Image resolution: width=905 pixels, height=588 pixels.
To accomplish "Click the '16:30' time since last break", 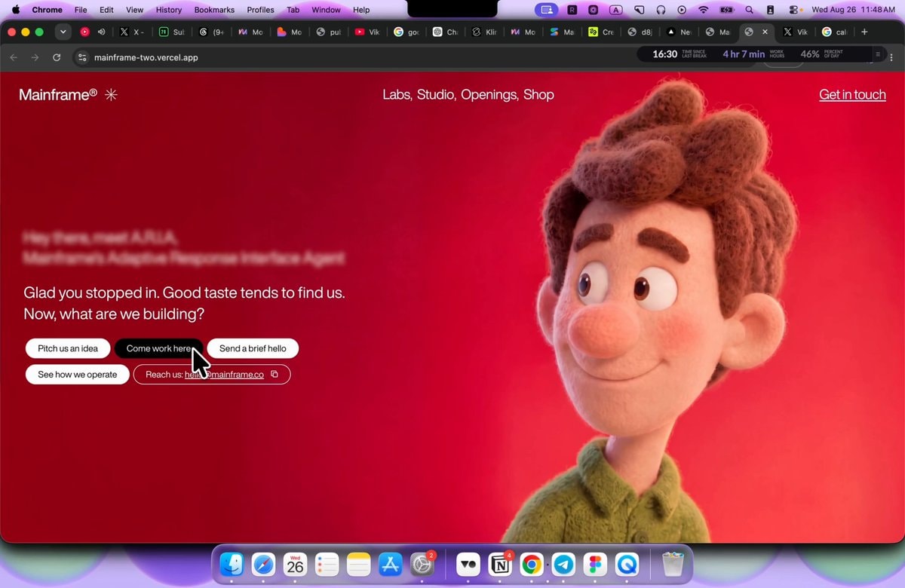I will [664, 54].
